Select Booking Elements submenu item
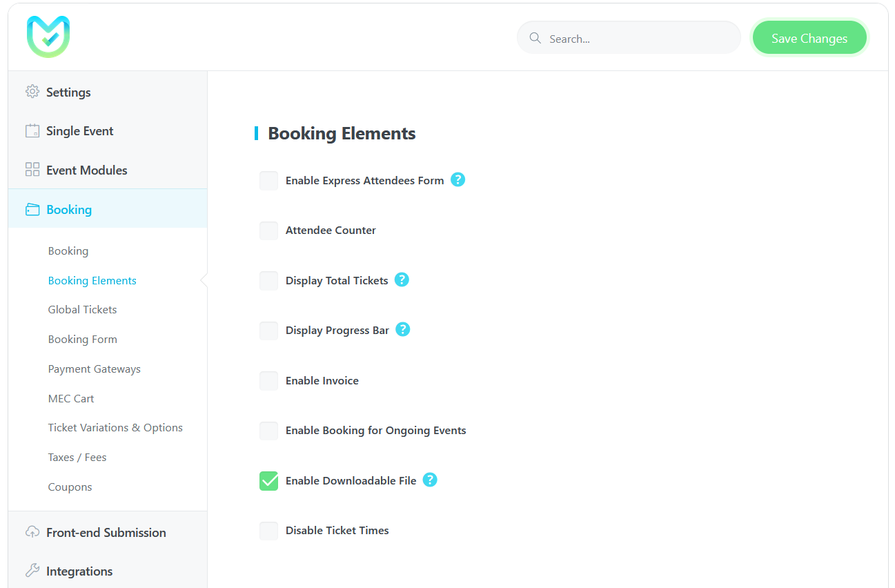The image size is (895, 588). (92, 280)
